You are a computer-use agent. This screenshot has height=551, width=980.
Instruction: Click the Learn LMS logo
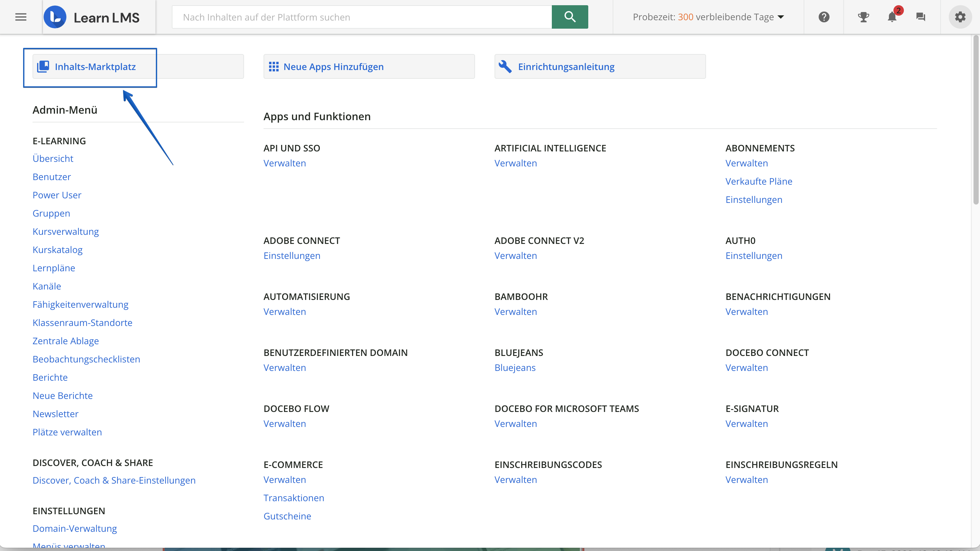pos(92,17)
